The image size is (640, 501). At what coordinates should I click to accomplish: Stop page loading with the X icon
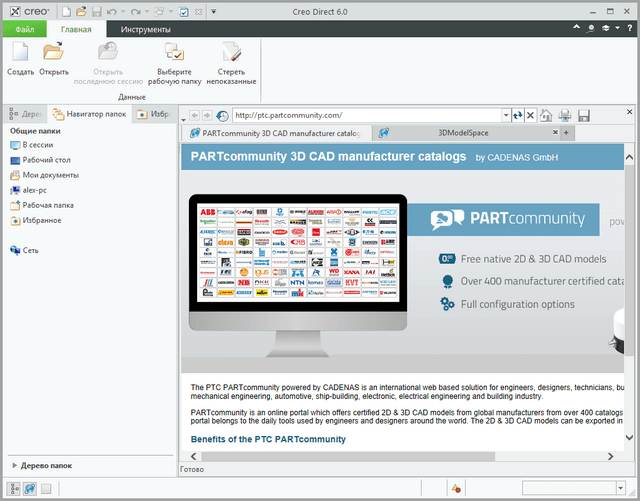pos(530,116)
